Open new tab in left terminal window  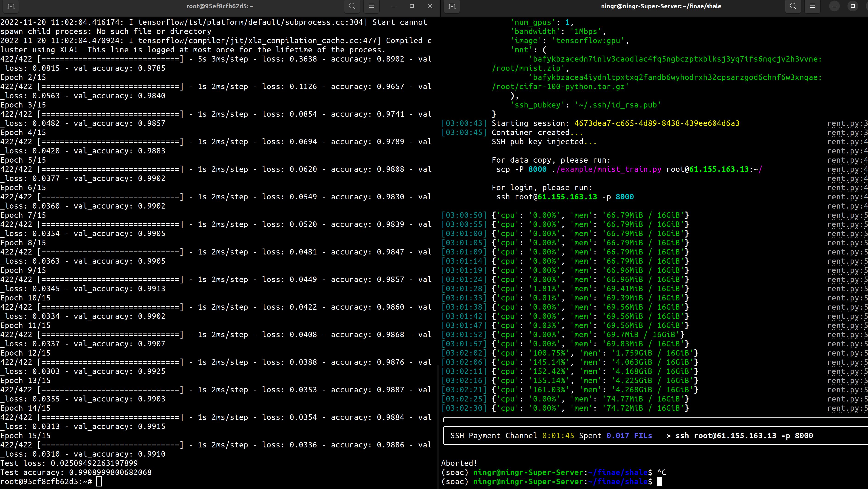pyautogui.click(x=11, y=6)
